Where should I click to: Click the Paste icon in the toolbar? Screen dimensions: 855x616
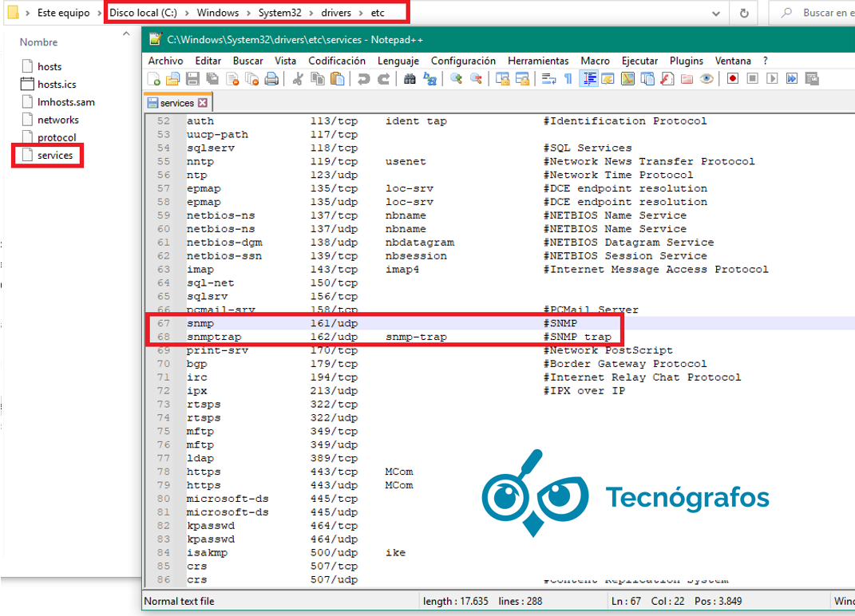(x=337, y=78)
